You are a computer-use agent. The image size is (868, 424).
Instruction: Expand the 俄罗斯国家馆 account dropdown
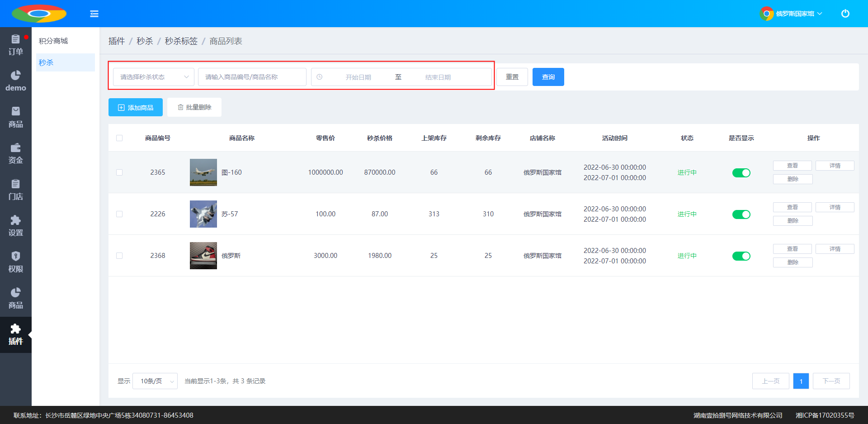pyautogui.click(x=799, y=14)
